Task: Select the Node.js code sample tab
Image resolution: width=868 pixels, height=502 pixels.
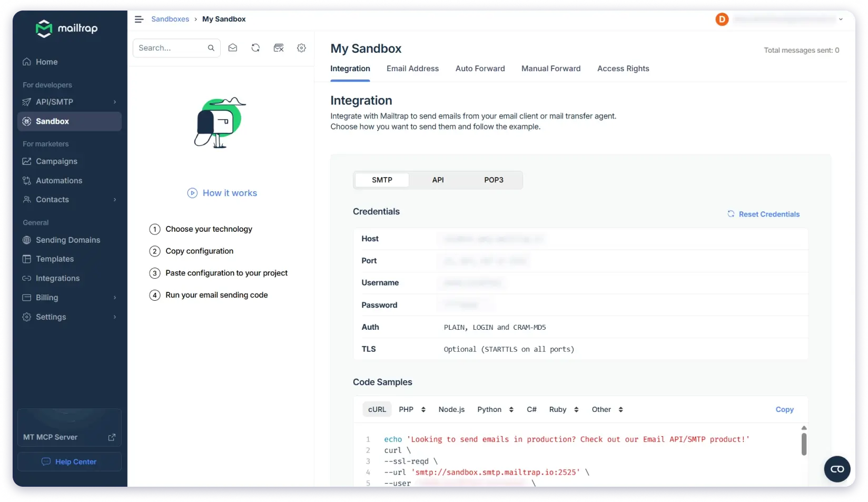Action: point(451,410)
